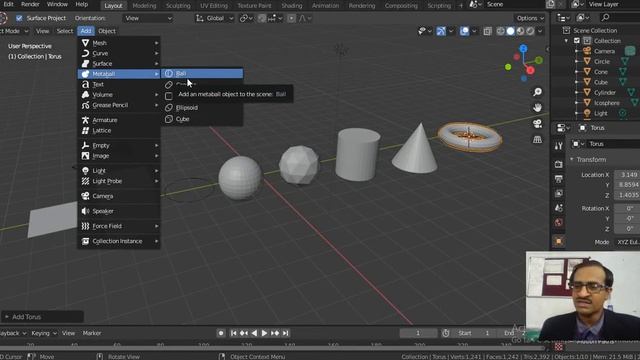The width and height of the screenshot is (640, 360).
Task: Open the Tool properties tab icon
Action: [559, 146]
